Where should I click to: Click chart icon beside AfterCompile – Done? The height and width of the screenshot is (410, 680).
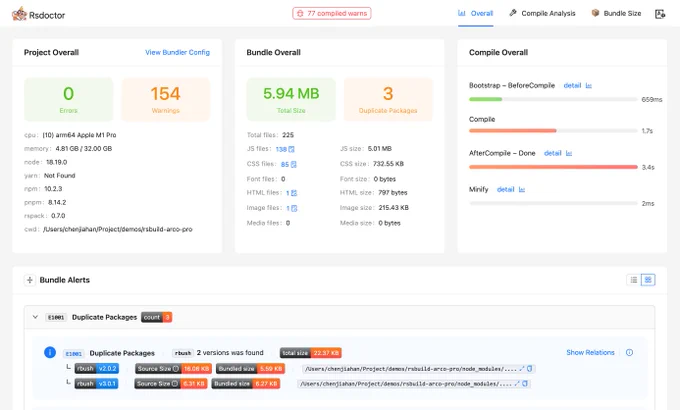pos(569,153)
